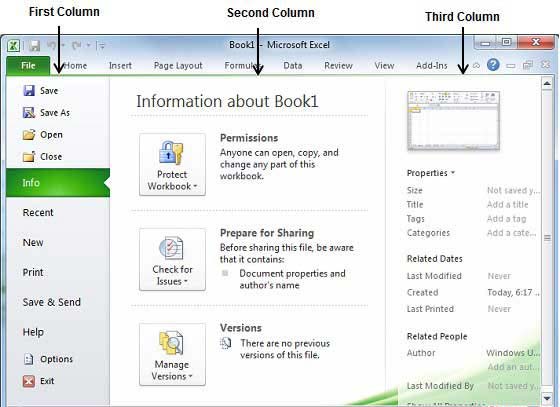Open the File tab
The width and height of the screenshot is (560, 407).
click(x=28, y=66)
